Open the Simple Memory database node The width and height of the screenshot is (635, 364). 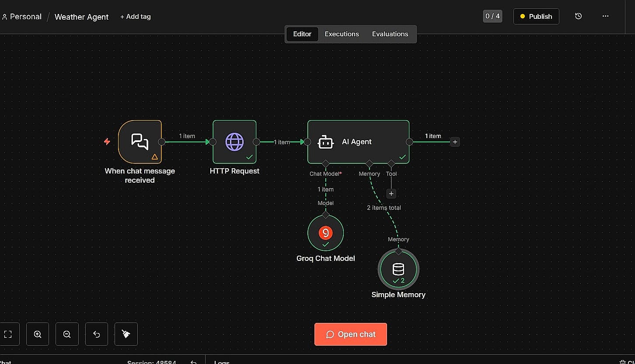click(x=398, y=269)
